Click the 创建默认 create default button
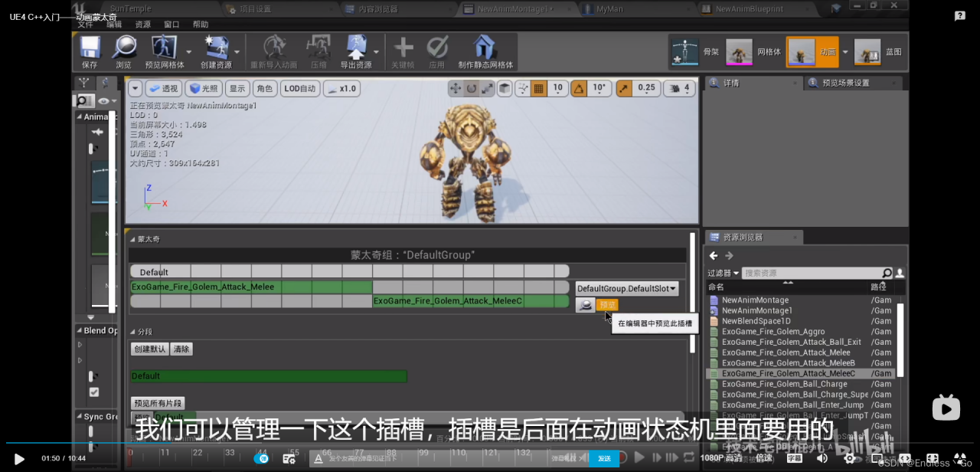Screen dimensions: 980x472 150,349
